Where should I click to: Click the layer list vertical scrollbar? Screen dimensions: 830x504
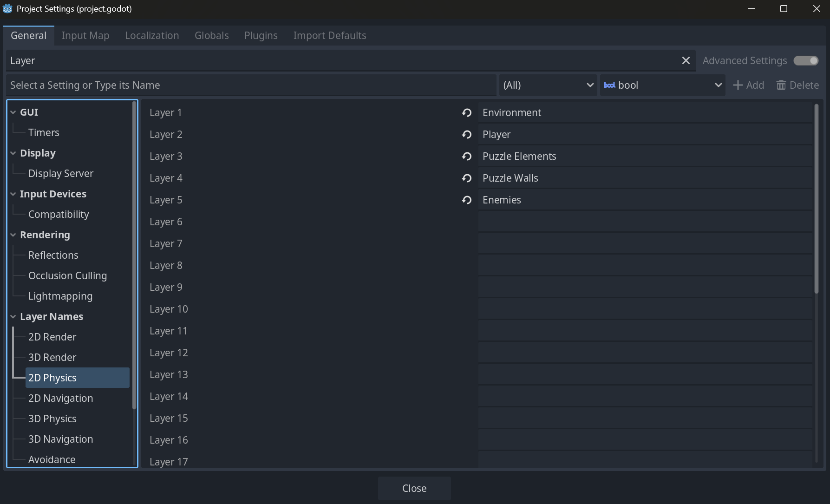[816, 200]
